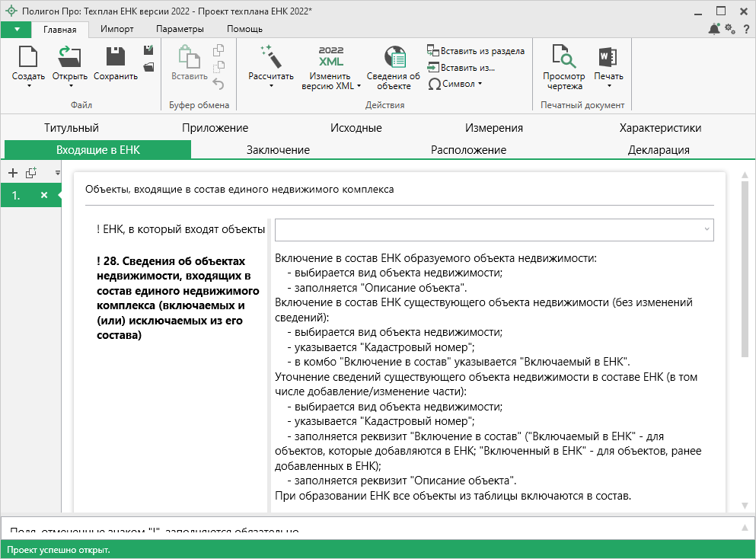
Task: Click the duplicate section icon
Action: pos(31,173)
